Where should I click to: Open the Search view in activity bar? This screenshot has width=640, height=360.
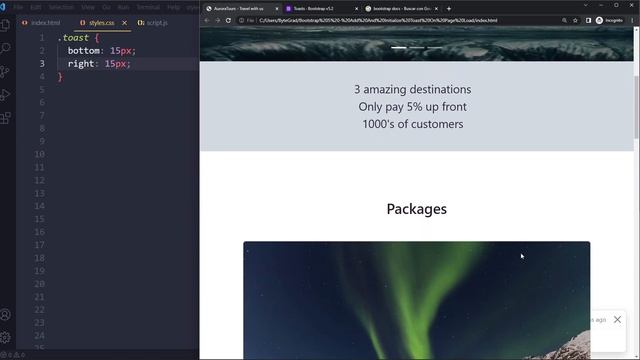point(5,49)
